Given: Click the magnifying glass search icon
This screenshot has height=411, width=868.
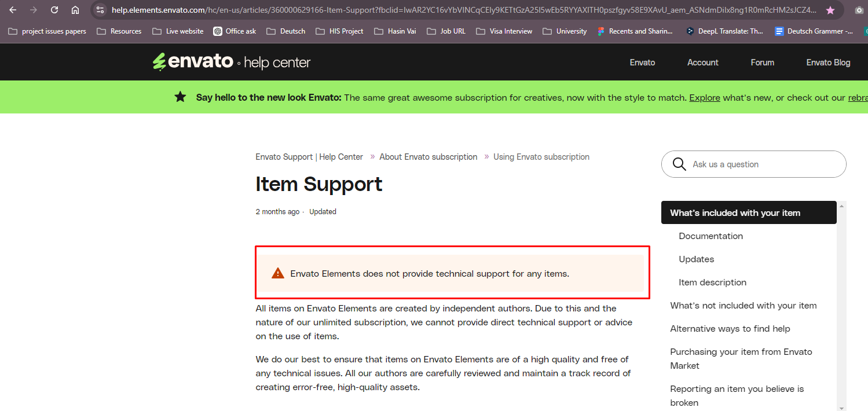Looking at the screenshot, I should pyautogui.click(x=679, y=164).
